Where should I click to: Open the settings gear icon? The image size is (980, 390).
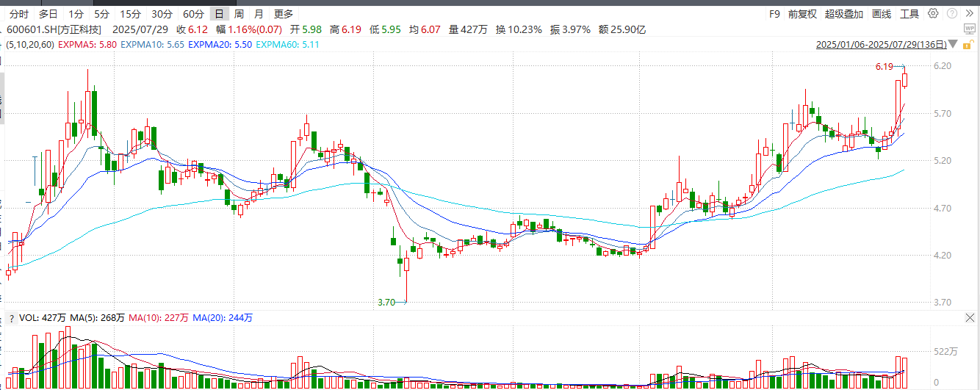click(x=933, y=13)
